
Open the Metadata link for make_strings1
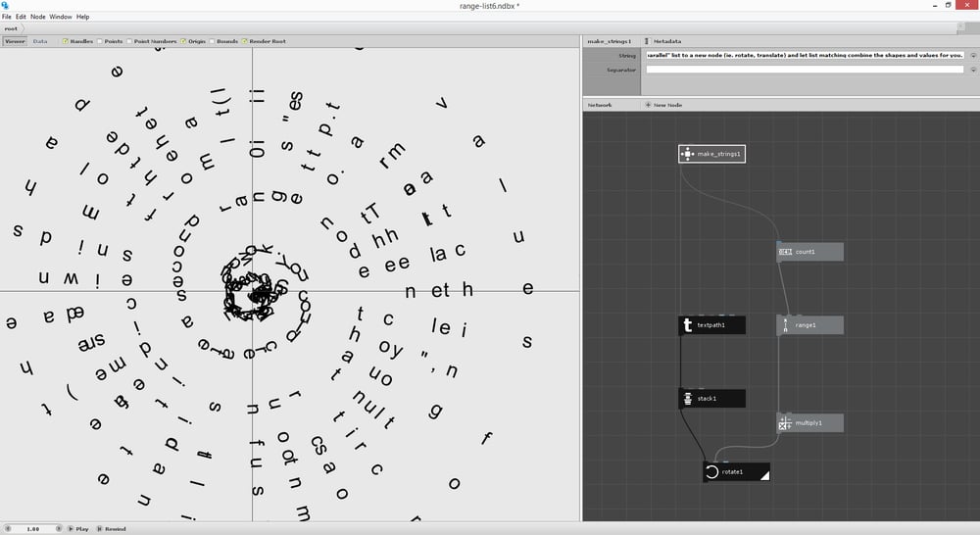coord(667,41)
